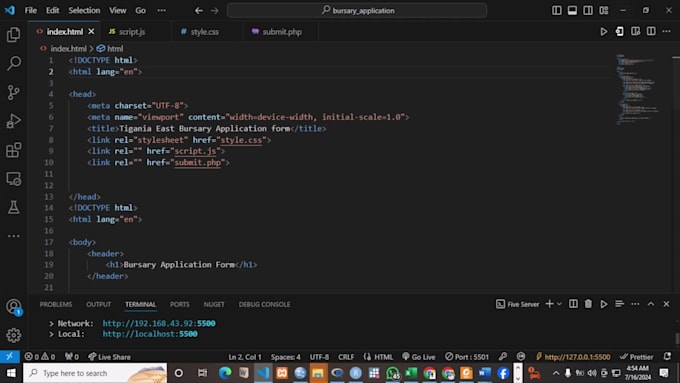Screen dimensions: 680x383
Task: Change indentation via Spaces: 4
Action: 285,357
